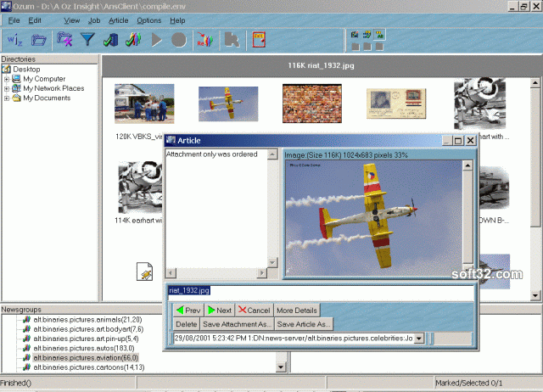Go to the next article with Next
The width and height of the screenshot is (543, 392).
click(x=220, y=311)
